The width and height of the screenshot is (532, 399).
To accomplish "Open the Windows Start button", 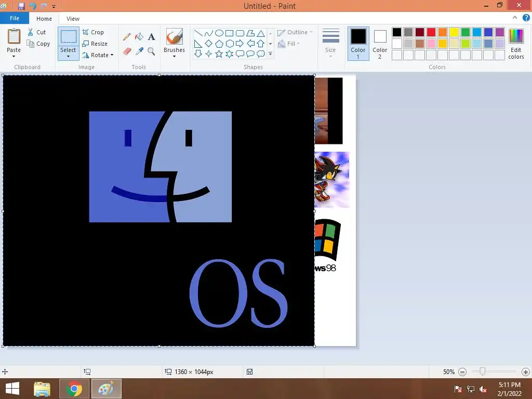I will click(12, 389).
